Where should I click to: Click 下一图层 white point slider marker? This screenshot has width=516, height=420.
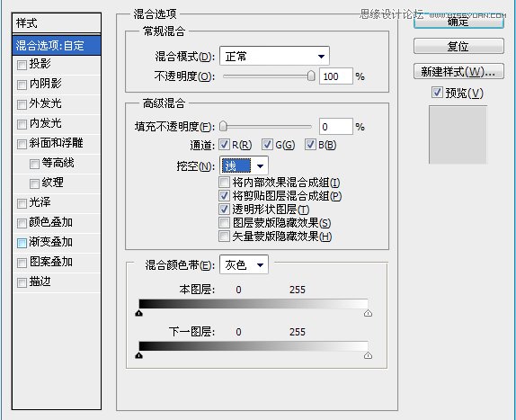coord(368,355)
